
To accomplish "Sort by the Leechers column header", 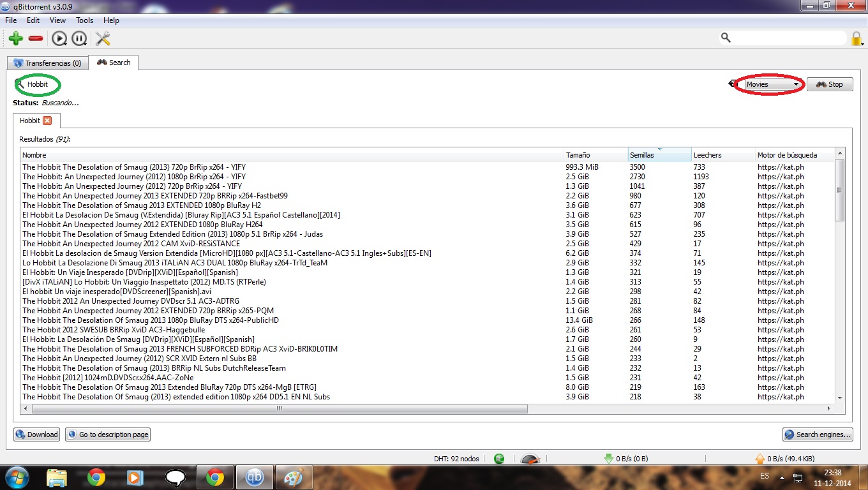I will click(x=723, y=155).
